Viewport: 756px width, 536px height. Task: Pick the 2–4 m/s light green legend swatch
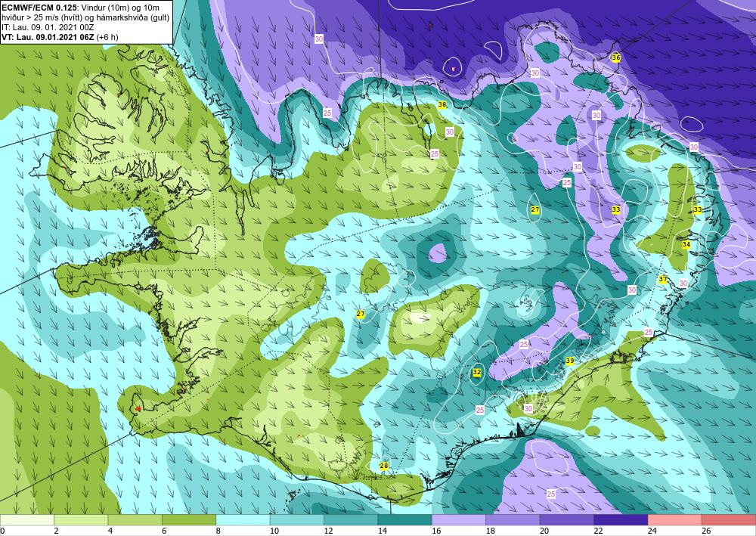coord(81,519)
